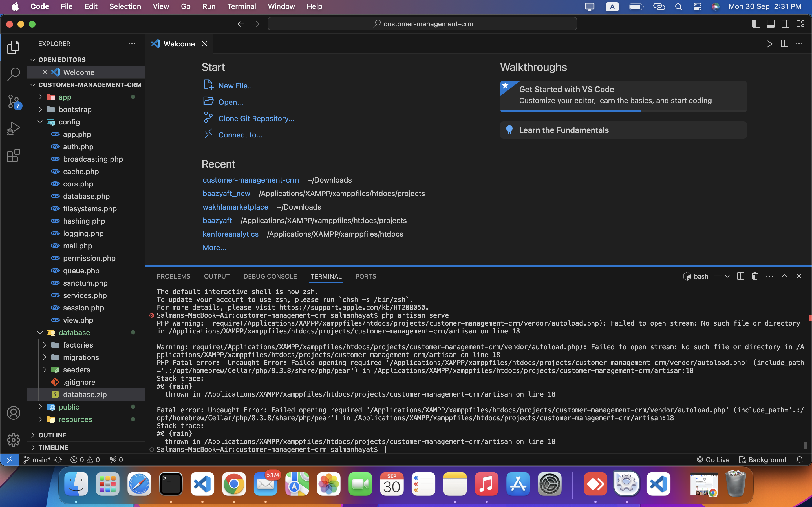Viewport: 812px width, 507px height.
Task: Toggle the bottom panel visibility
Action: point(771,24)
